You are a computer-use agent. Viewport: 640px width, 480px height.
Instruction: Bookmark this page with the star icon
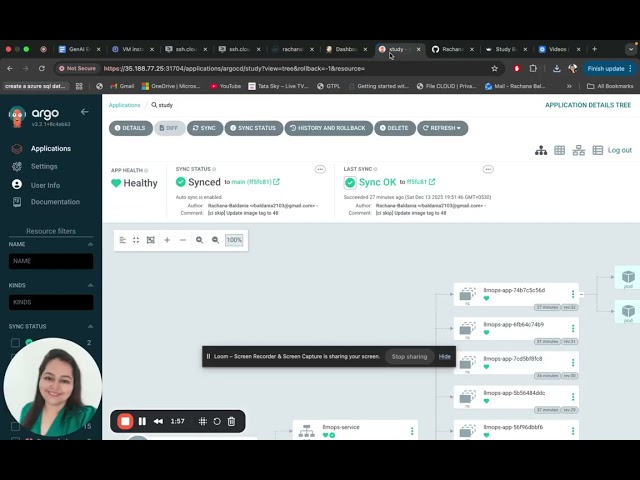click(x=495, y=69)
